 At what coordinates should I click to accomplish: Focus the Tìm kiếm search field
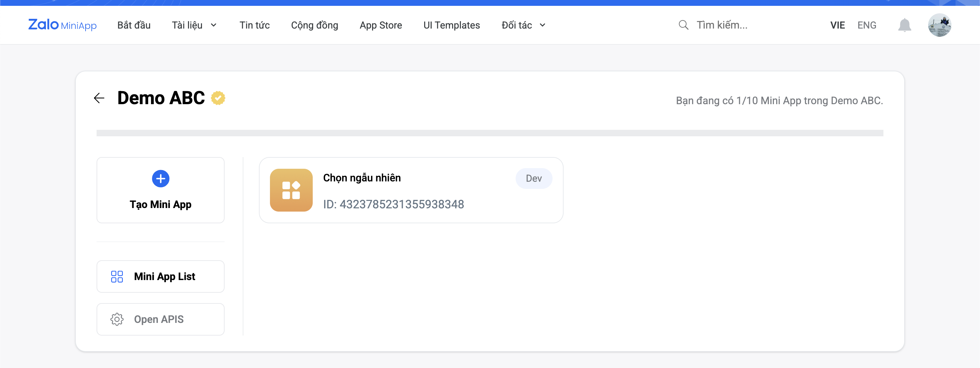pyautogui.click(x=746, y=25)
